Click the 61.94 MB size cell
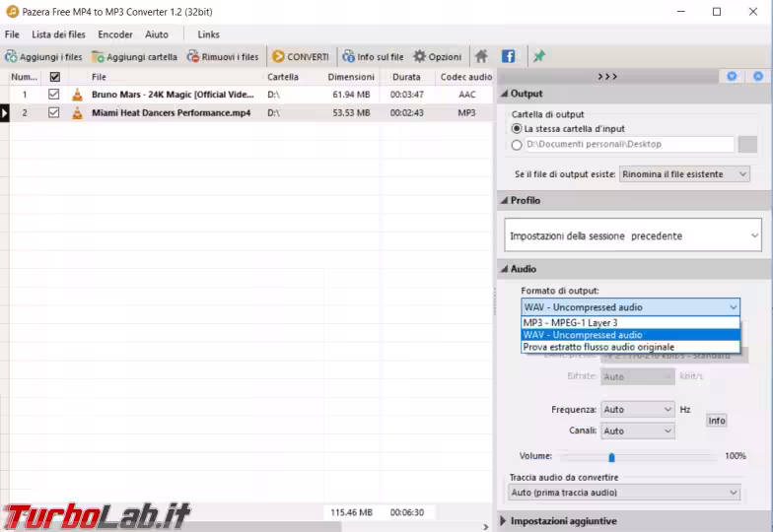Screen dimensions: 773x532 pos(351,95)
